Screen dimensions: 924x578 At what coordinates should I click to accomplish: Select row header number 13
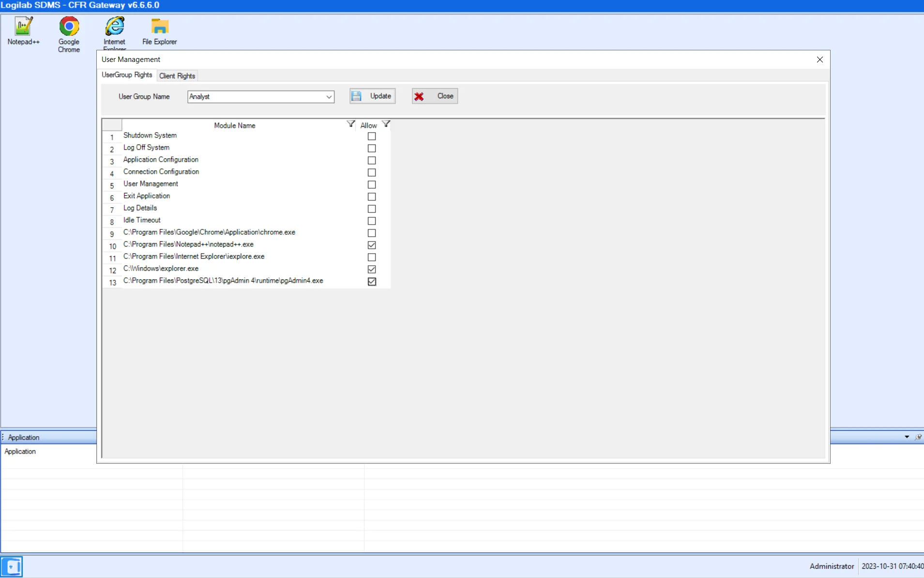click(x=112, y=282)
